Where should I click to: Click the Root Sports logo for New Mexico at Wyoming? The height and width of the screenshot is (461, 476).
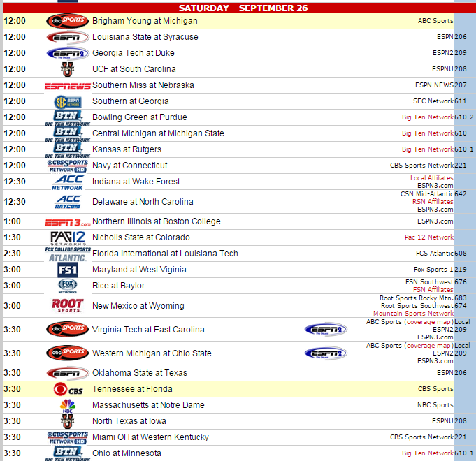[67, 305]
